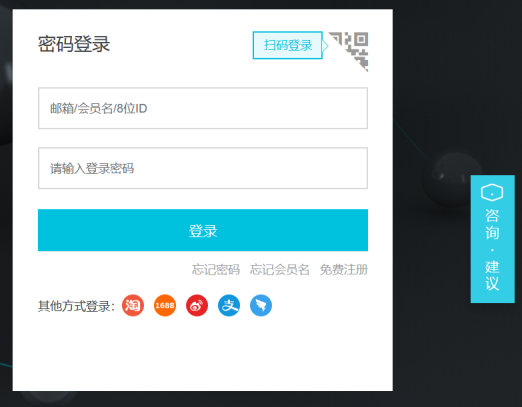Viewport: 522px width, 407px height.
Task: Sign in with the Weibo icon
Action: [x=197, y=305]
